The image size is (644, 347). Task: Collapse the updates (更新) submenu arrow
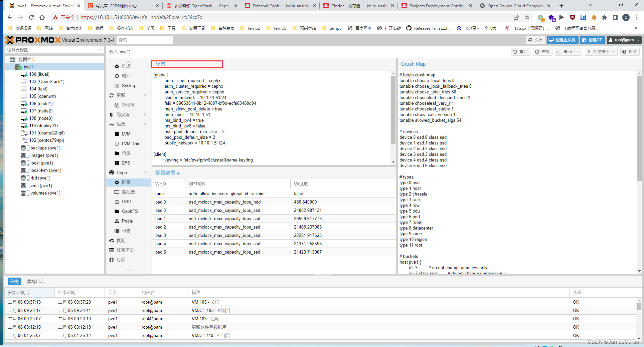[x=145, y=95]
